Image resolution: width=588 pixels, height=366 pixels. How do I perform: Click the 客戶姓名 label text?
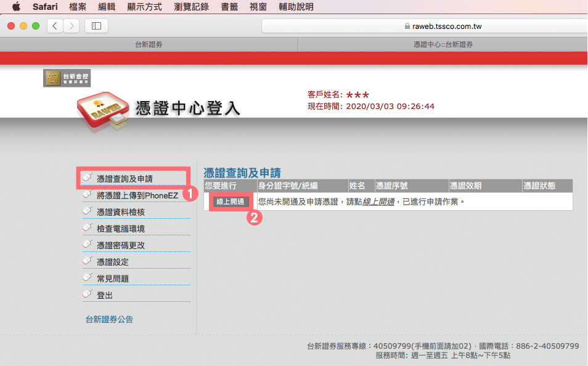pos(325,94)
